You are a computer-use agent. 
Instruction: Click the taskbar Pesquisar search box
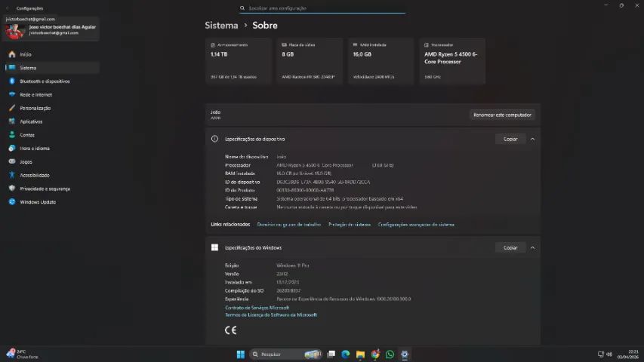(x=286, y=354)
